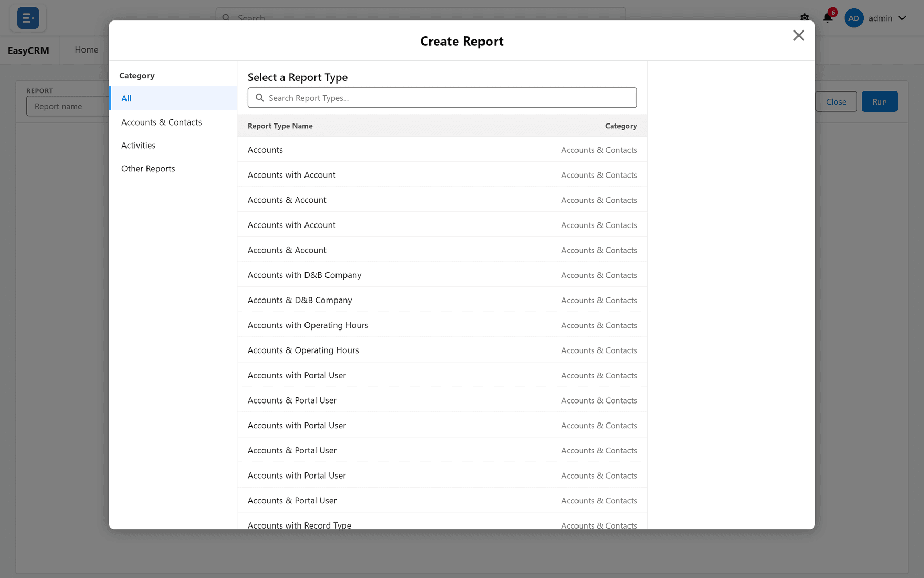Select Accounts with Operating Hours row
Screen dimensions: 924x578
442,325
